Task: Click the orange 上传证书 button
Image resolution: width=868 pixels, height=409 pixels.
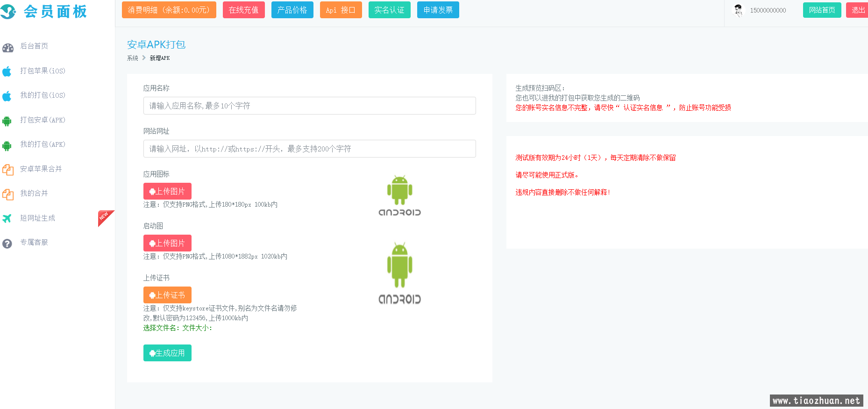Action: pos(167,295)
